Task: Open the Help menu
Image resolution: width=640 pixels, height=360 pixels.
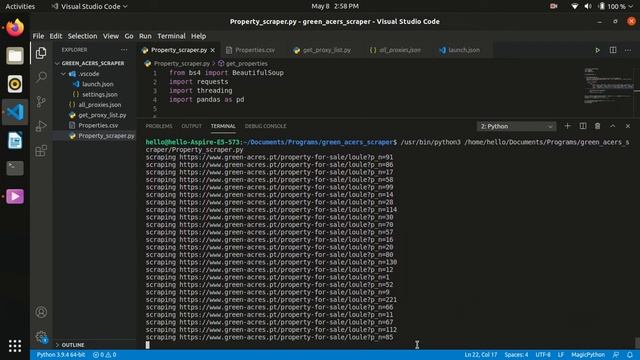Action: click(198, 36)
